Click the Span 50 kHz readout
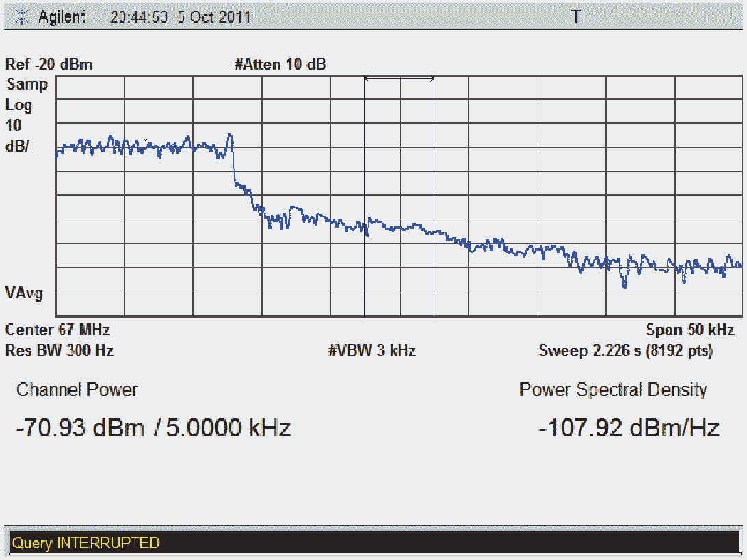This screenshot has width=747, height=560. [x=690, y=330]
